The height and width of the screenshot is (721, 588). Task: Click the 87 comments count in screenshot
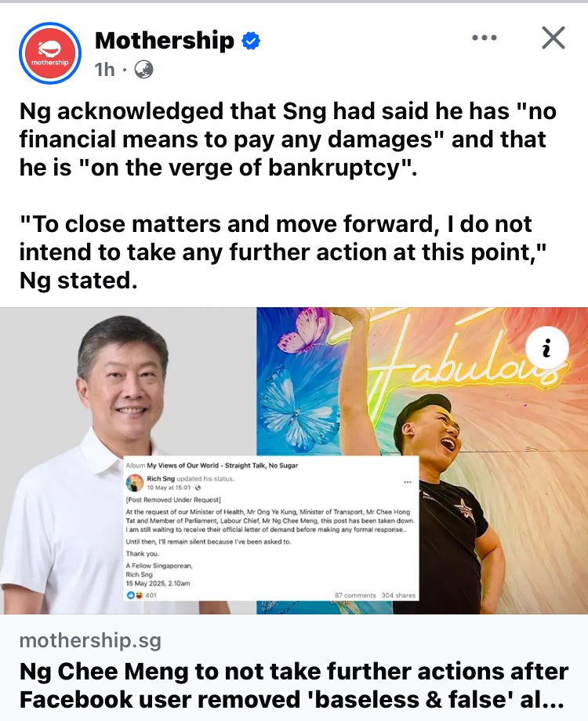pos(355,595)
